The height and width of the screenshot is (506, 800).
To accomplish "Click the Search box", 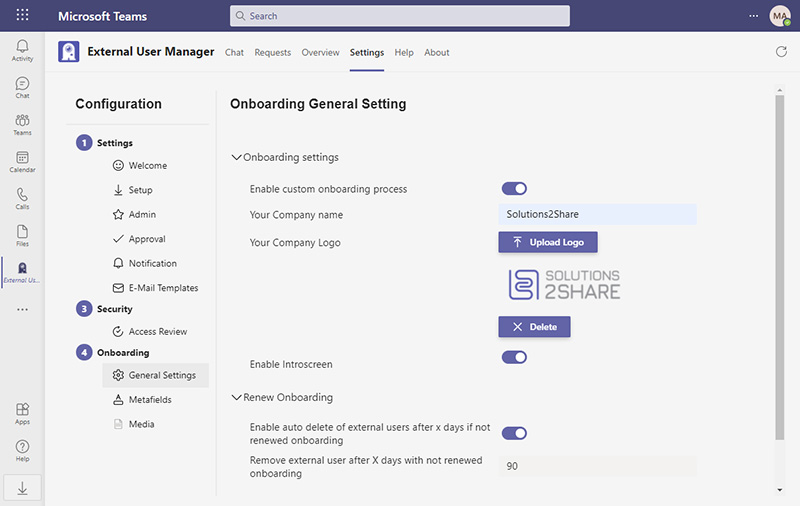I will tap(399, 16).
